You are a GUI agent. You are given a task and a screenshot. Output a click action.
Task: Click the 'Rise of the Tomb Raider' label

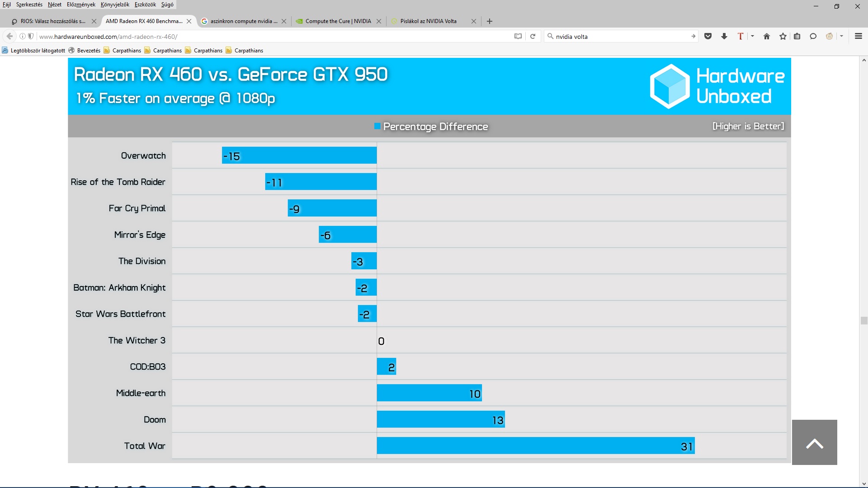click(x=118, y=182)
